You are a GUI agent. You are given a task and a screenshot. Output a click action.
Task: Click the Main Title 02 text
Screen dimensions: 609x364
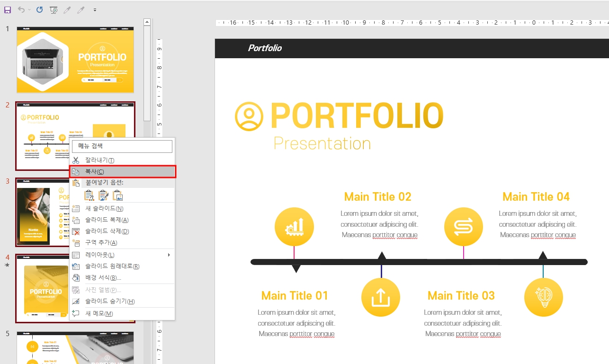[x=378, y=197]
